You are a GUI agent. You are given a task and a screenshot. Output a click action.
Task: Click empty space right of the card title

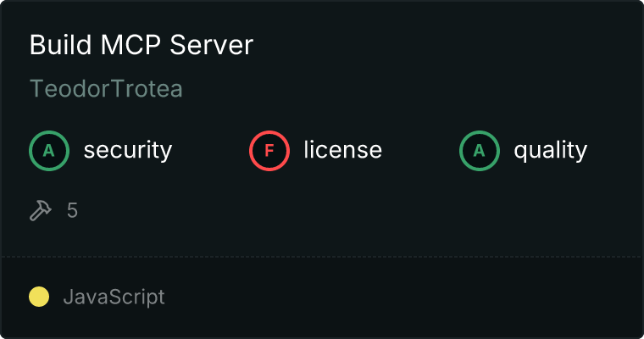(x=441, y=45)
